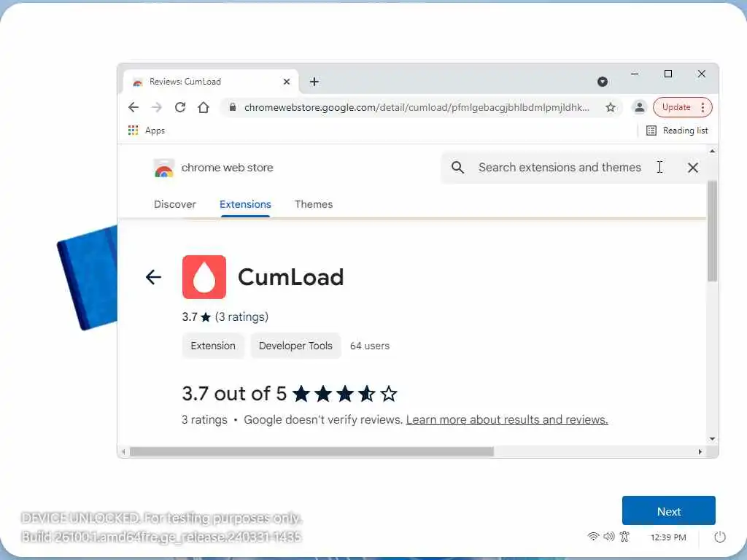Image resolution: width=747 pixels, height=560 pixels.
Task: Close the Reviews: CumLoad tab
Action: pyautogui.click(x=286, y=82)
